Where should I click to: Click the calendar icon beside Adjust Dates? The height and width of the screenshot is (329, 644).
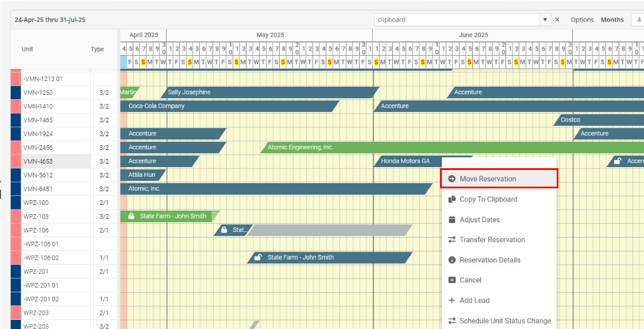[x=452, y=220]
